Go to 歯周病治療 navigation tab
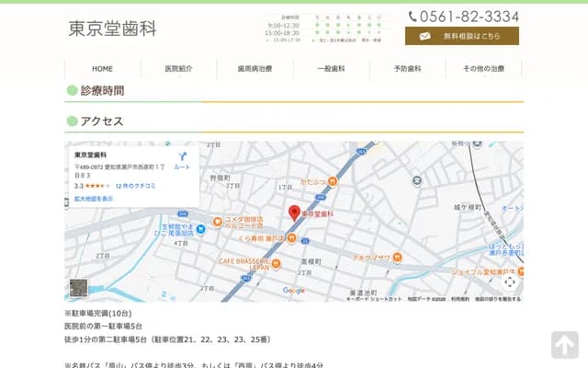Viewport: 588px width, 368px height. click(255, 69)
